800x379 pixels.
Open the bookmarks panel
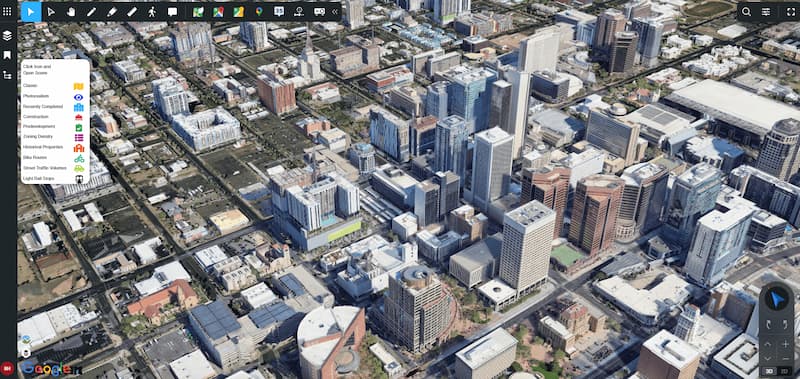click(7, 55)
